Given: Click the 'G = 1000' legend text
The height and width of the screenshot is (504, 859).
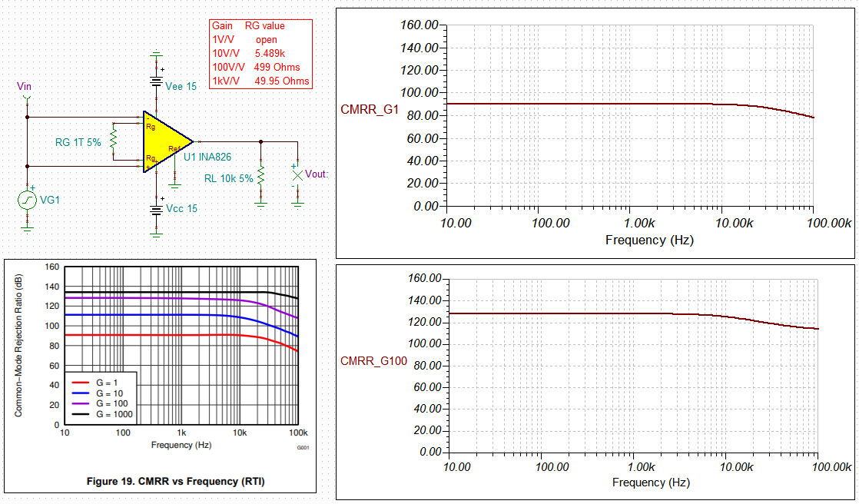Looking at the screenshot, I should pyautogui.click(x=114, y=414).
